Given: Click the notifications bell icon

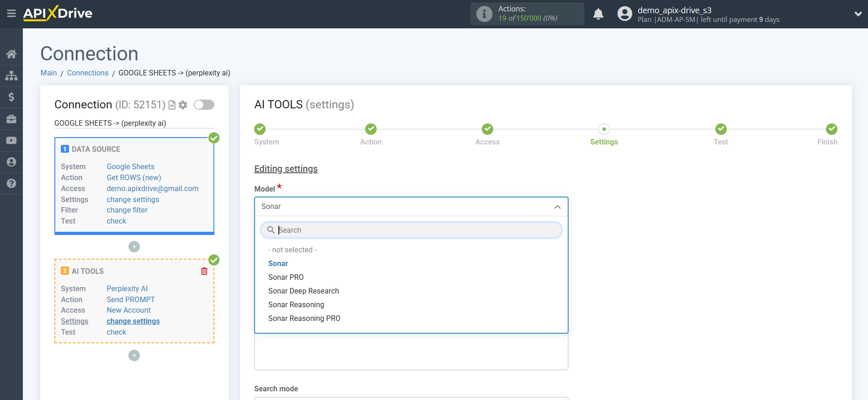Looking at the screenshot, I should point(598,14).
